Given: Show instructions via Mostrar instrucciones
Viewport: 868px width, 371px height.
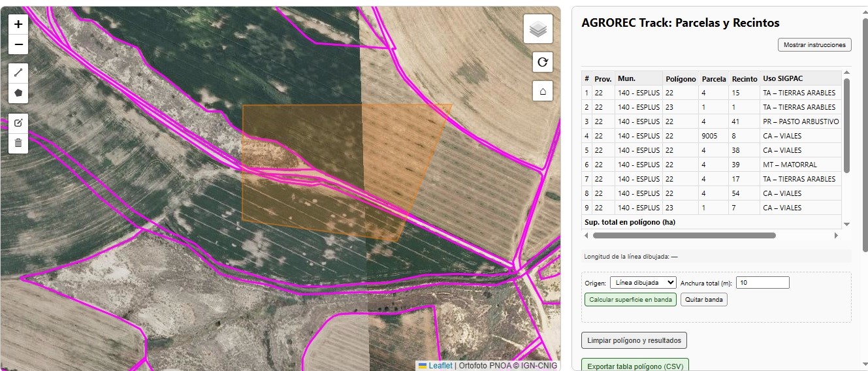Looking at the screenshot, I should click(x=814, y=45).
